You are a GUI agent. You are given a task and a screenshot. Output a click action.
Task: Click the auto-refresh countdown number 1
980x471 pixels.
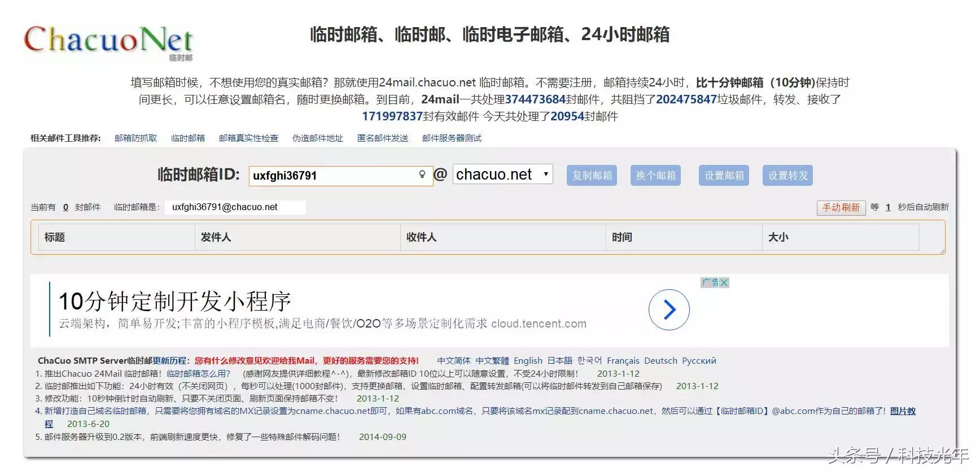tap(888, 207)
